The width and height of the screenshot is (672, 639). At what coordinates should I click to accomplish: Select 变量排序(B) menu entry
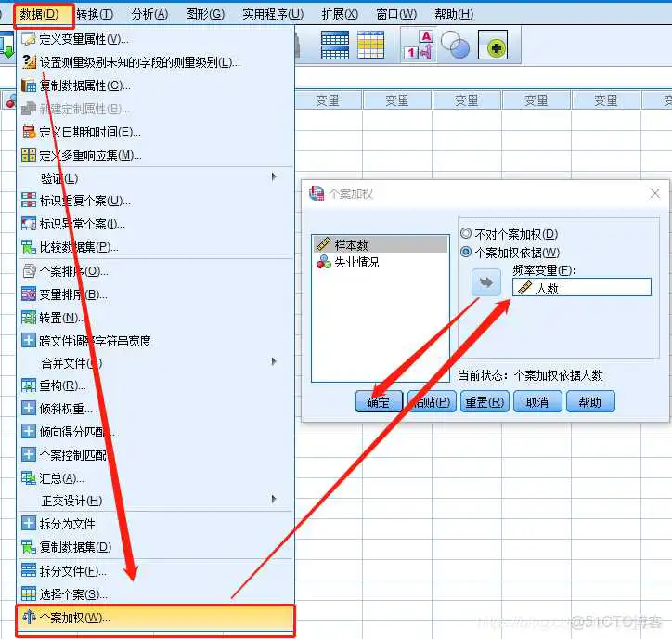click(x=156, y=294)
